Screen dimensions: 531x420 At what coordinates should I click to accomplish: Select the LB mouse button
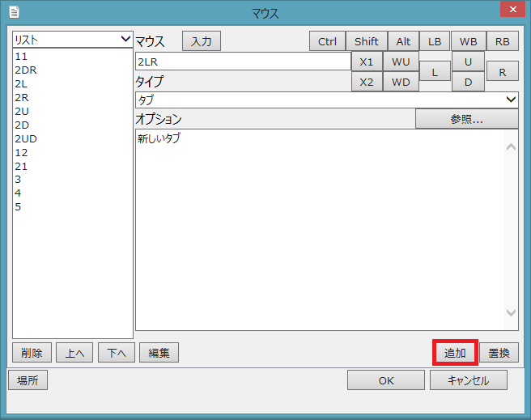point(435,41)
